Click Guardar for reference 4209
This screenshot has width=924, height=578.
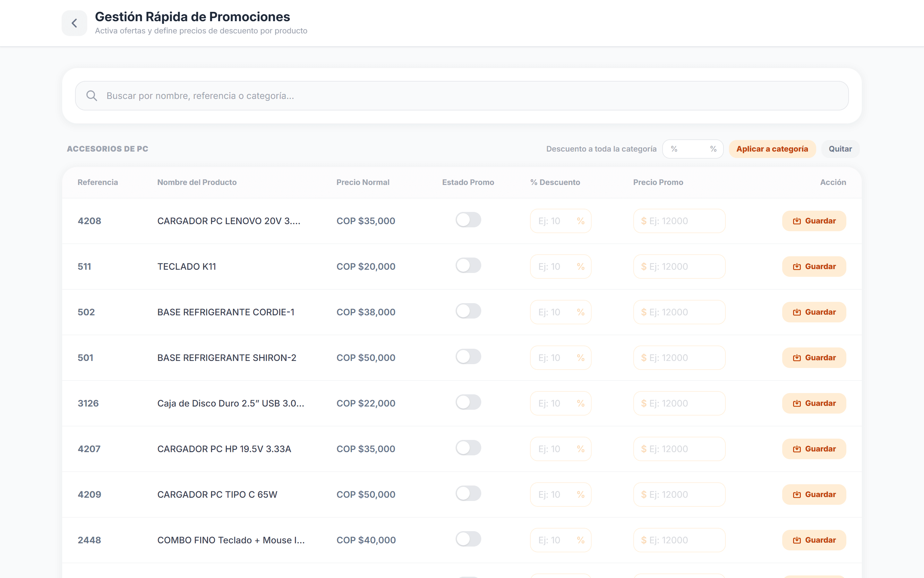(x=814, y=494)
